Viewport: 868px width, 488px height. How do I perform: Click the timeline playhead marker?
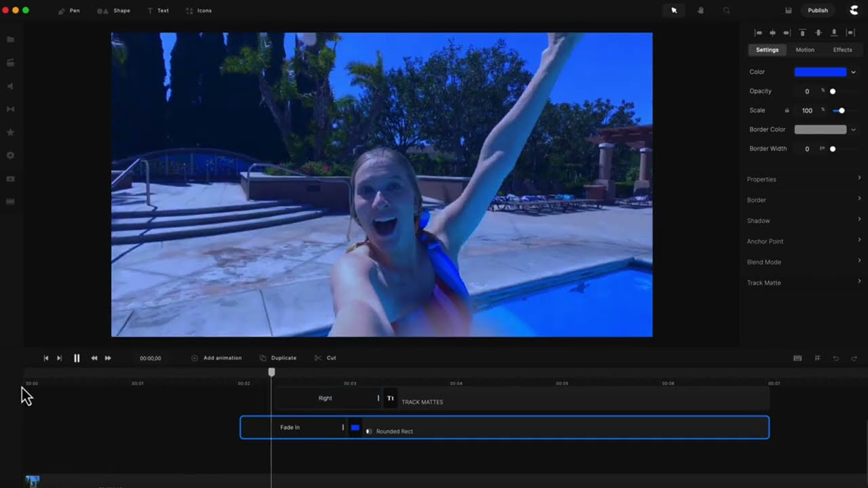click(272, 372)
